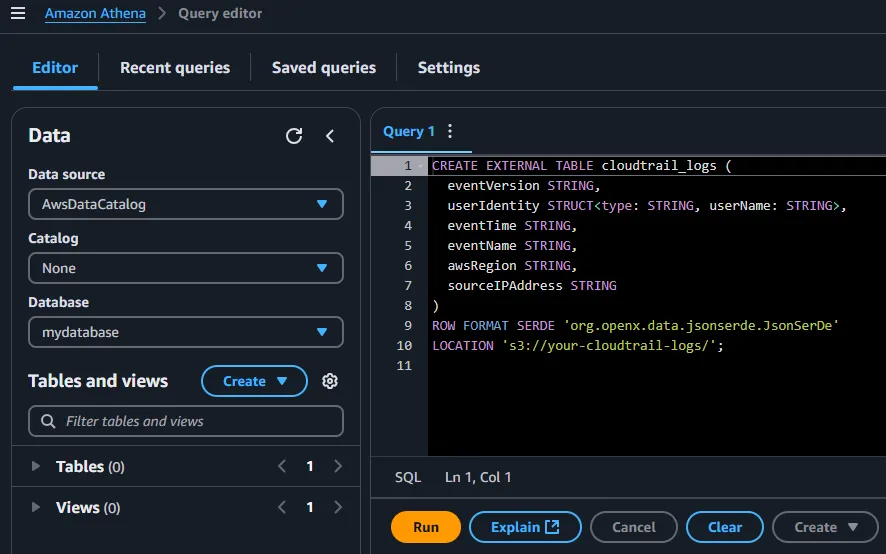Go to previous Tables page
Screen dimensions: 886x554
tap(282, 466)
